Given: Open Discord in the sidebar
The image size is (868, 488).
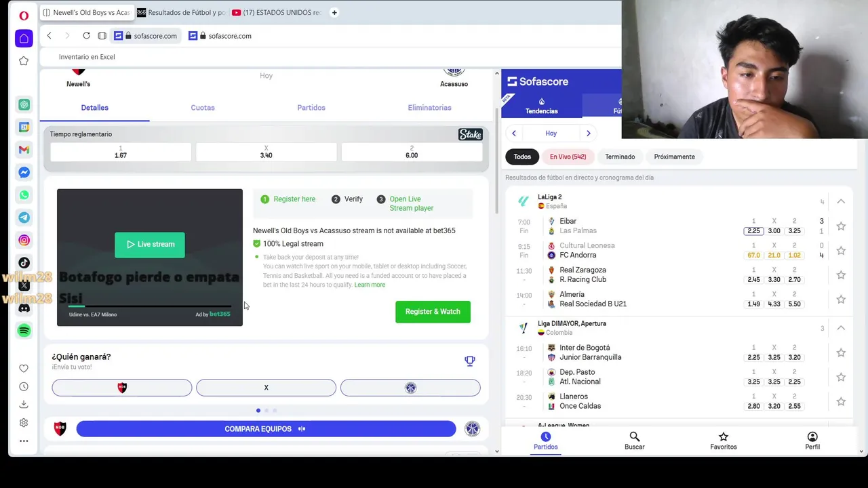Looking at the screenshot, I should click(24, 308).
